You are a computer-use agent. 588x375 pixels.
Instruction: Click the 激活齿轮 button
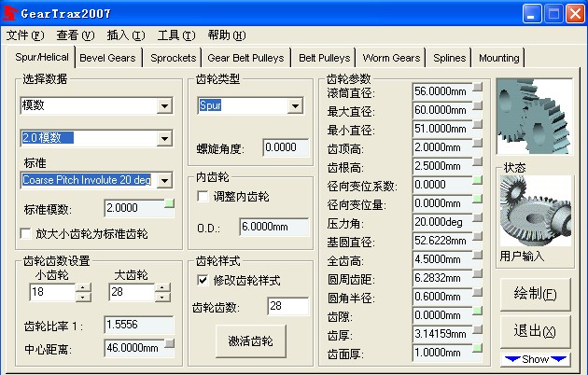click(250, 340)
